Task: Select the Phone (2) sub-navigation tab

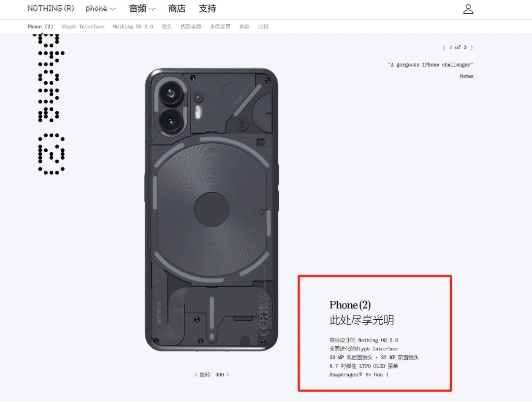Action: 40,27
